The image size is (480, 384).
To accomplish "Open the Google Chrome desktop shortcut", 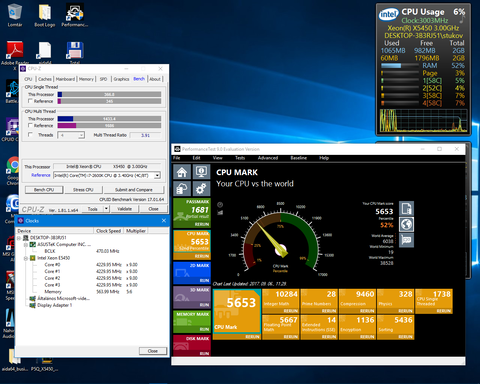I will 13,170.
